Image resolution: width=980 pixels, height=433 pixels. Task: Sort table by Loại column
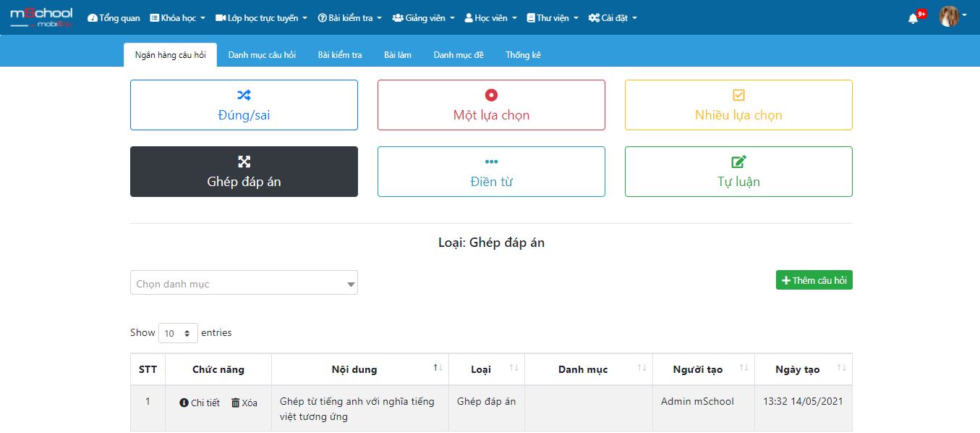click(486, 369)
